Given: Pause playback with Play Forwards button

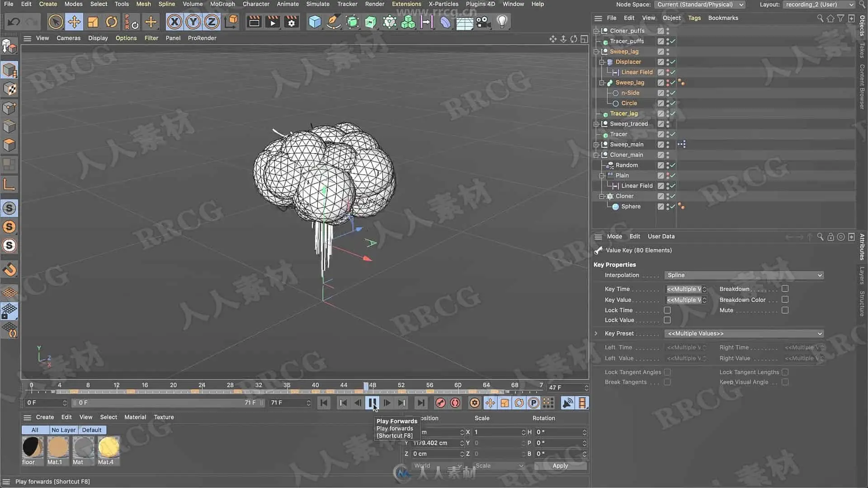Looking at the screenshot, I should pyautogui.click(x=373, y=403).
